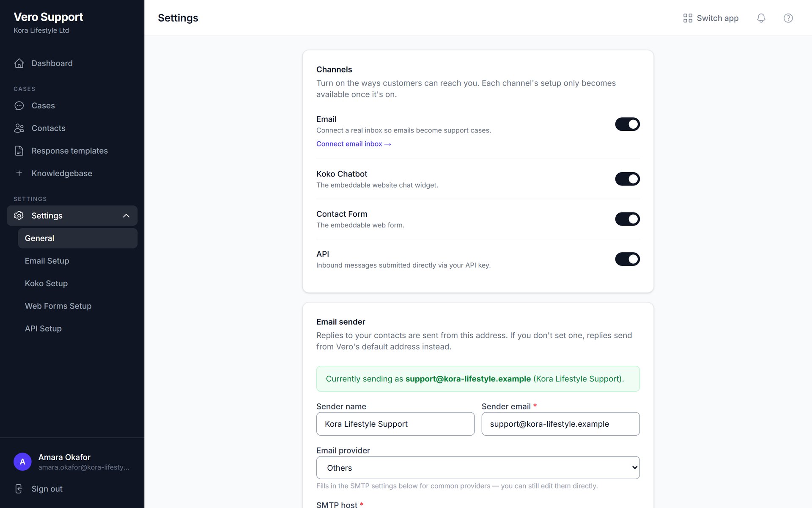Click the Sign out door icon
This screenshot has width=812, height=508.
19,489
